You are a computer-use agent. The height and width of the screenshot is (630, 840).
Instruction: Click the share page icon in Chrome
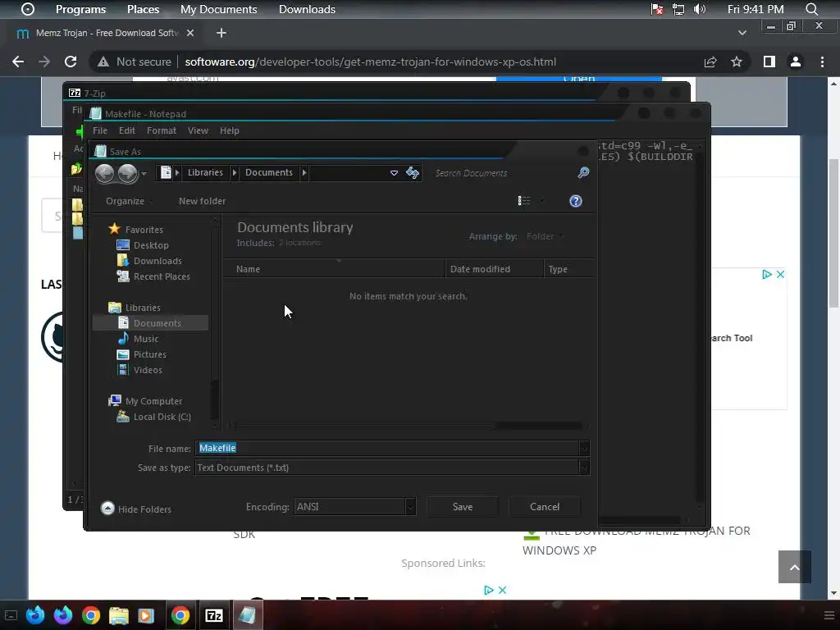click(x=710, y=62)
